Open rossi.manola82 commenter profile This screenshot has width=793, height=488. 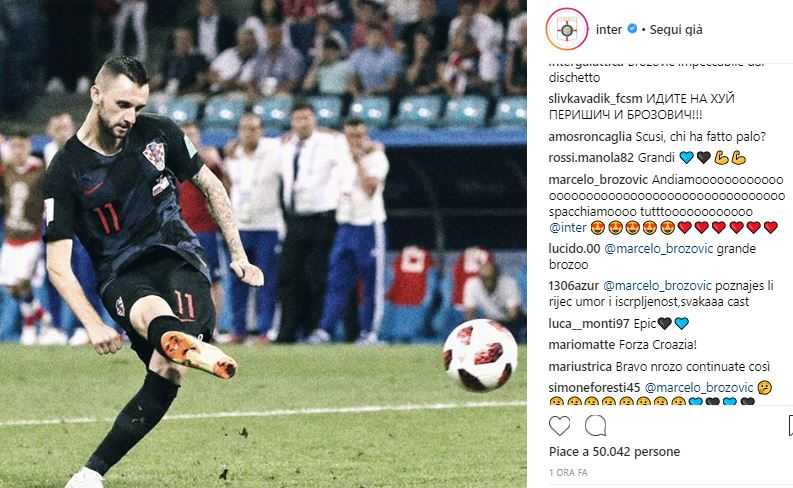pyautogui.click(x=591, y=158)
